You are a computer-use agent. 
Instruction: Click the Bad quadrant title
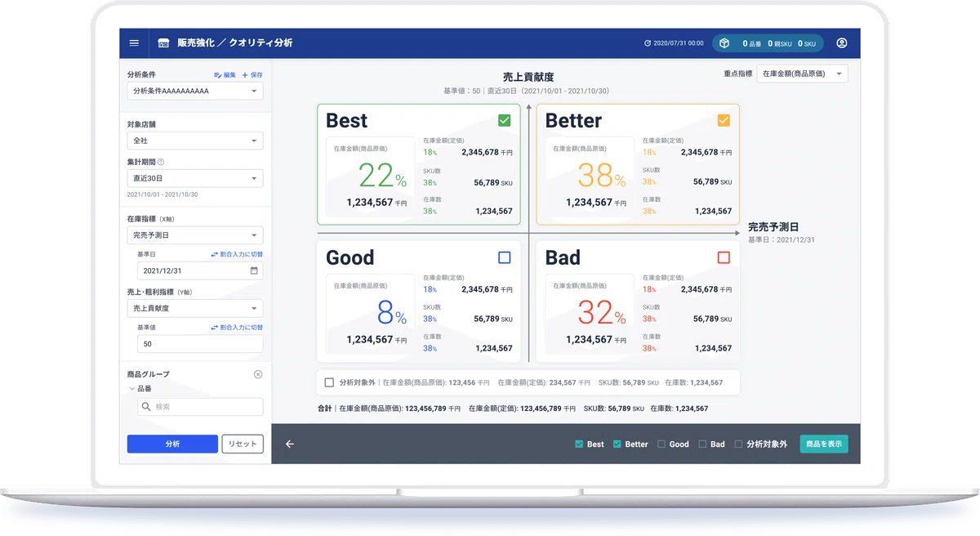tap(563, 257)
